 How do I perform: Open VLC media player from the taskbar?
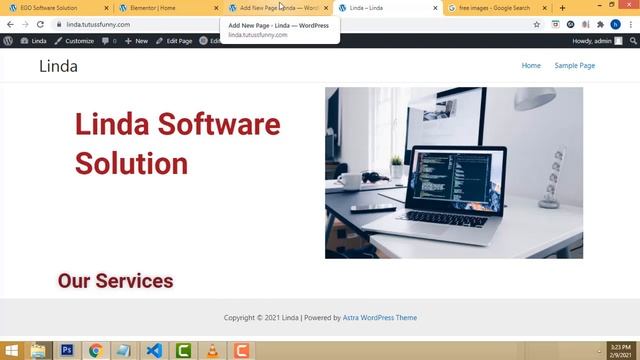pos(212,351)
